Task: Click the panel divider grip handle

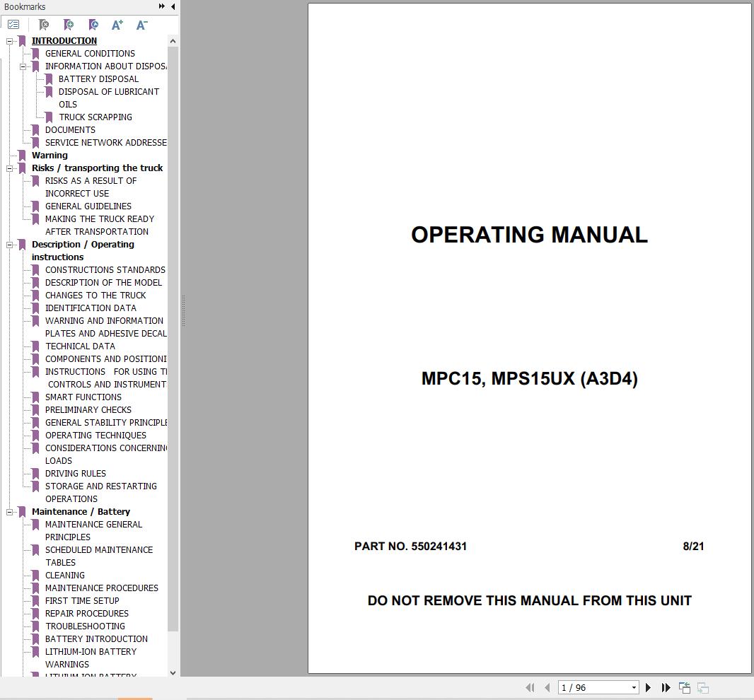Action: (x=183, y=310)
